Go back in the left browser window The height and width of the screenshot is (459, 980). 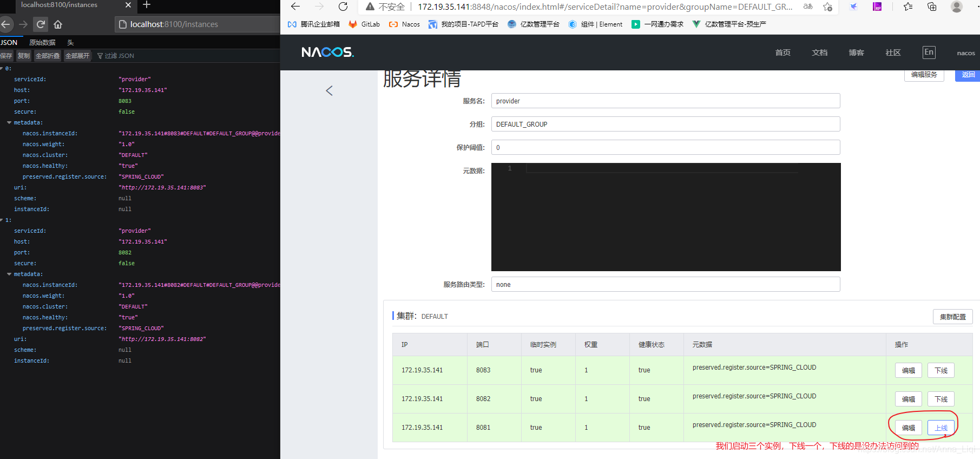(6, 24)
